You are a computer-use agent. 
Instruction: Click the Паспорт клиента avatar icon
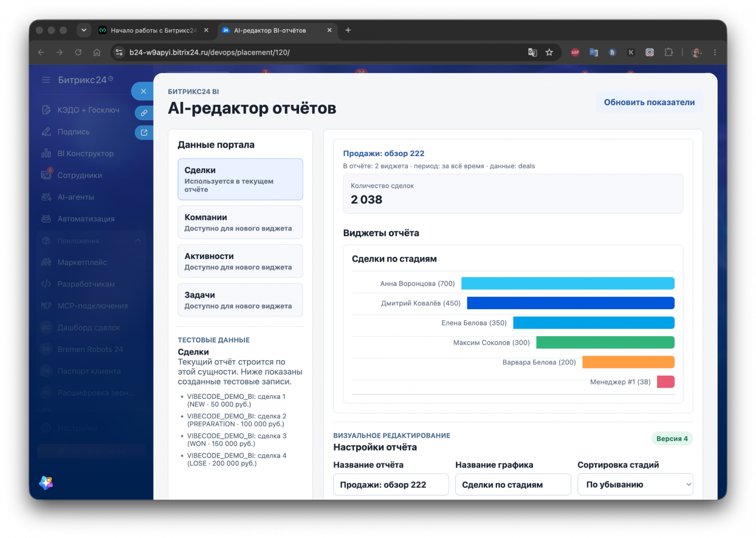point(46,371)
